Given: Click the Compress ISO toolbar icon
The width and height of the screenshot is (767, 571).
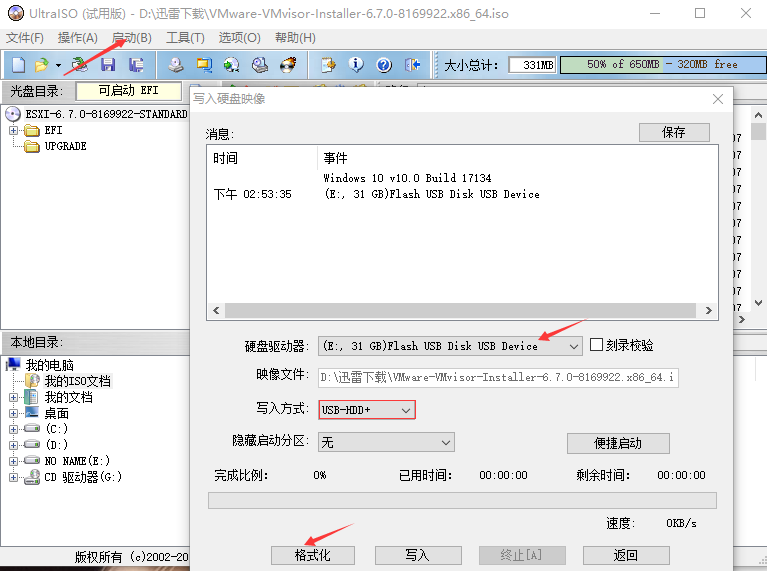Looking at the screenshot, I should point(204,65).
